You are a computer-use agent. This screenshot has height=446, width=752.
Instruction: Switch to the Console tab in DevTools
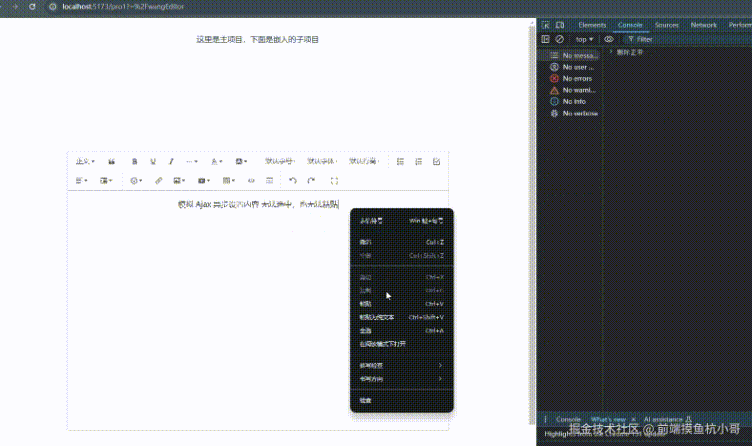[630, 25]
